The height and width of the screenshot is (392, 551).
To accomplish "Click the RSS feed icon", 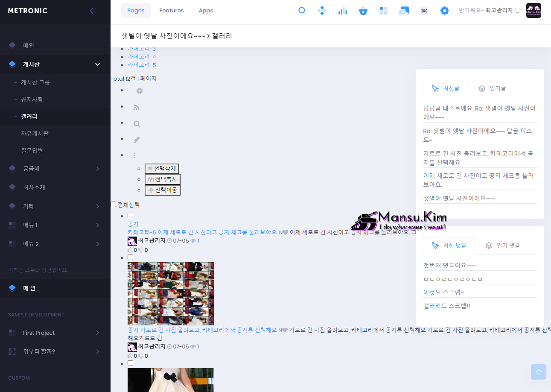I will 137,108.
